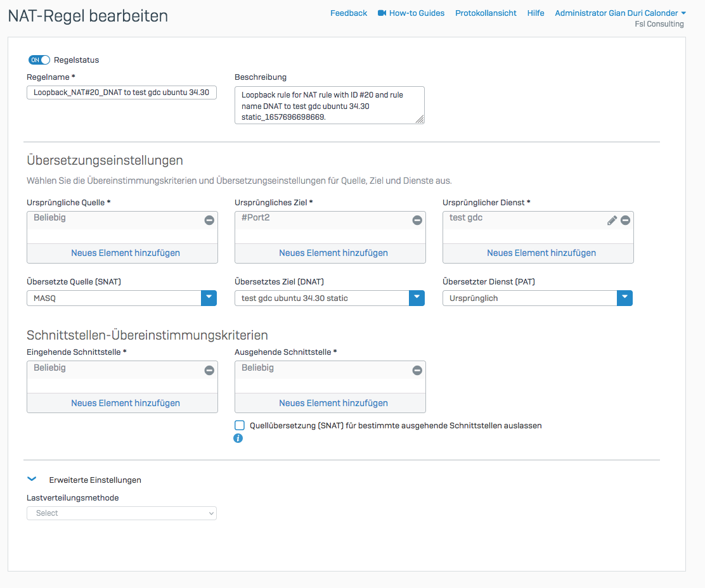
Task: Toggle the Regelstatus switch off
Action: pyautogui.click(x=39, y=60)
